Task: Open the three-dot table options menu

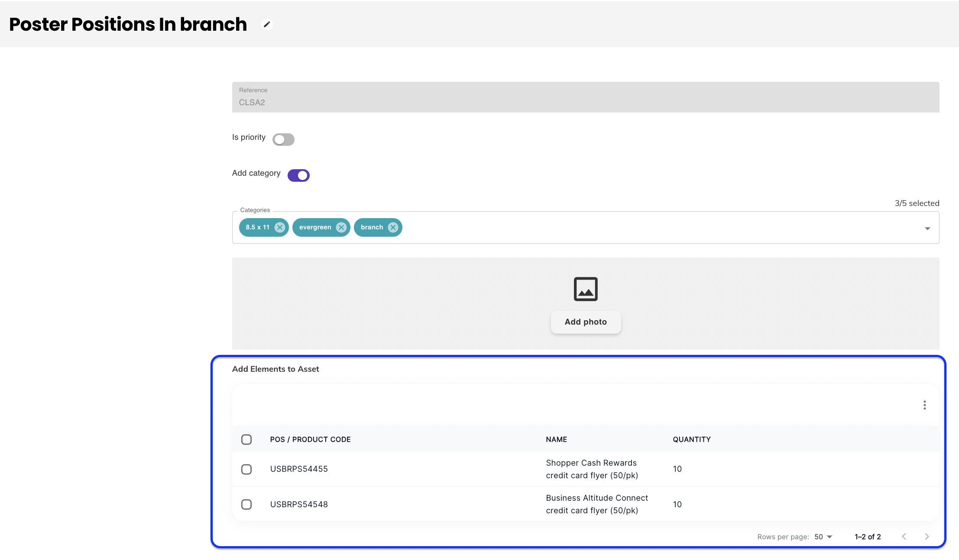Action: (924, 405)
